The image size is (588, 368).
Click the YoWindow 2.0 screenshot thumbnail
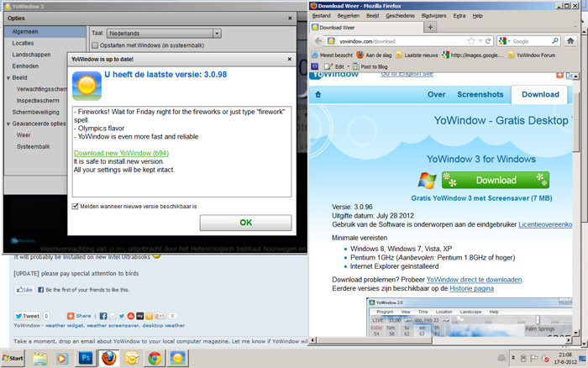[470, 318]
